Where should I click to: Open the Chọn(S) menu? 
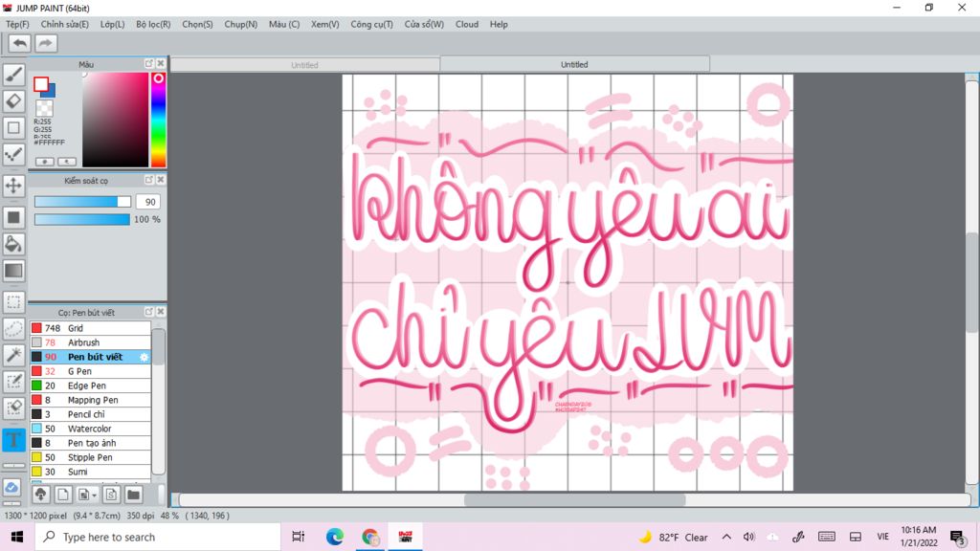coord(197,24)
